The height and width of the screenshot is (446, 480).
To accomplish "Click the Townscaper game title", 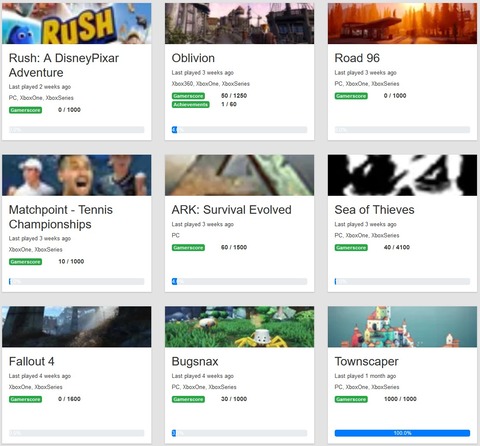I will pos(366,361).
